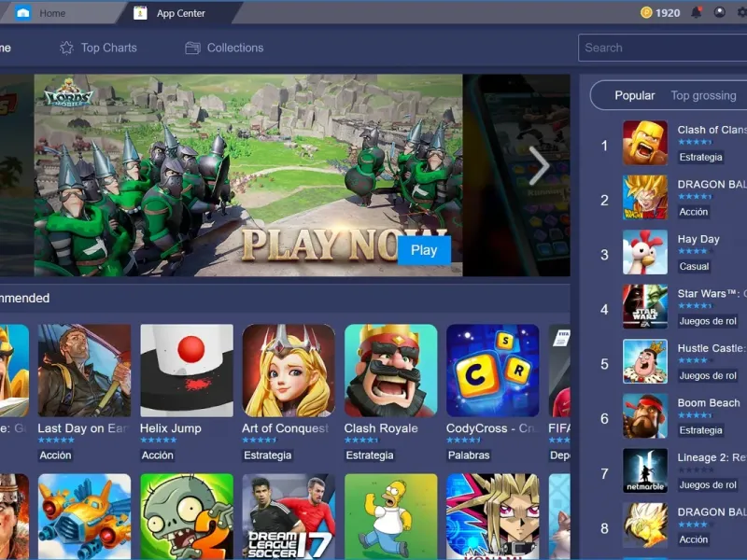This screenshot has height=560, width=747.
Task: Open Art of Conquest app icon
Action: tap(289, 371)
